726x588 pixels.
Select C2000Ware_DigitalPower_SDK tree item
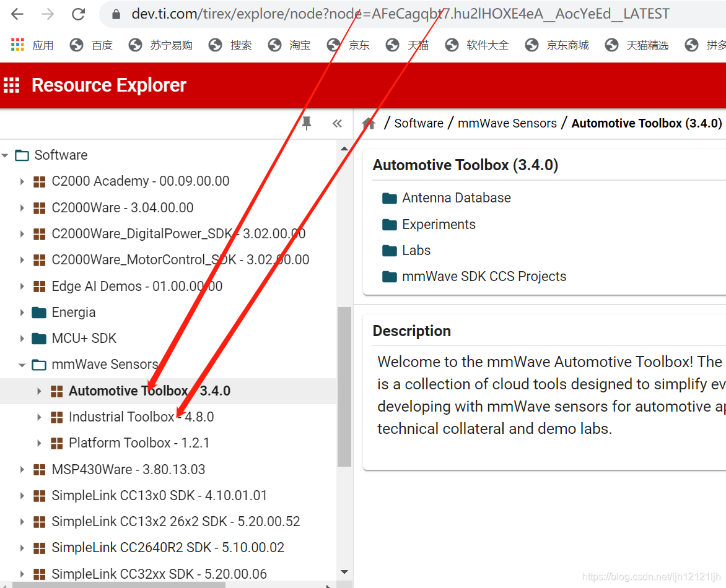click(x=178, y=233)
